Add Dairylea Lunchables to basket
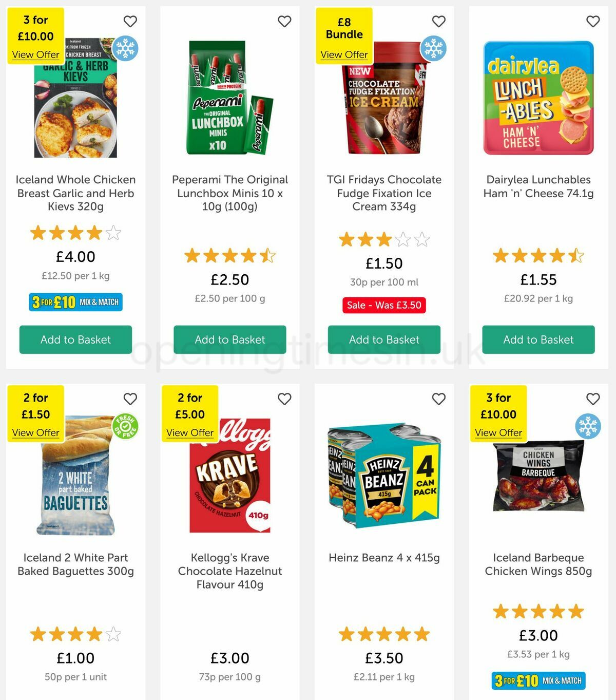Viewport: 616px width, 700px height. point(538,339)
